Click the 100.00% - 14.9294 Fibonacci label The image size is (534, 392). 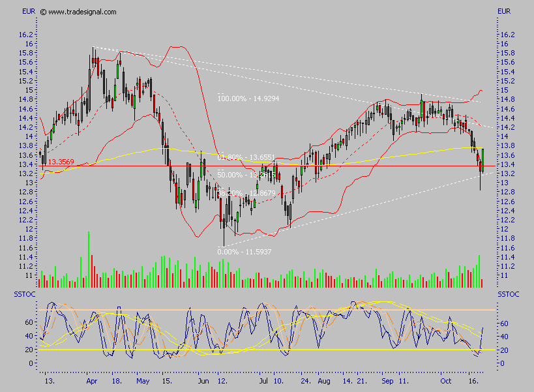pos(248,98)
